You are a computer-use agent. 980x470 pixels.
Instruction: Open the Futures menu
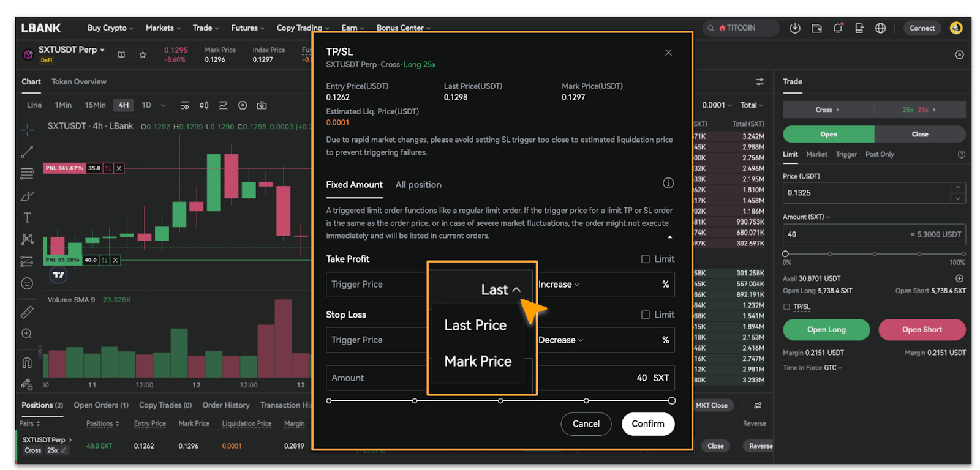click(x=247, y=28)
